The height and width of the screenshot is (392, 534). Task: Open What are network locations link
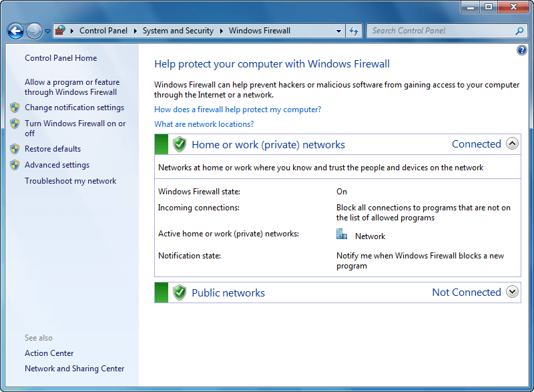click(204, 124)
